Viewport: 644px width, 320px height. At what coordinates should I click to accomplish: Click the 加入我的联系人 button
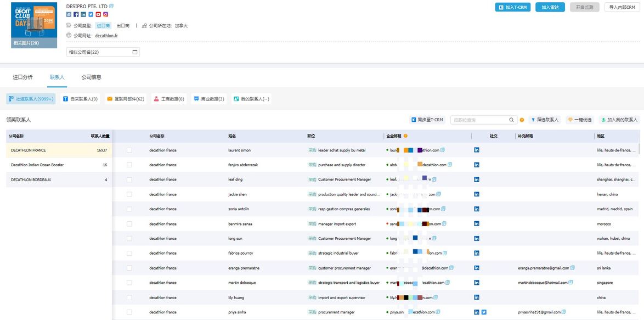pyautogui.click(x=619, y=120)
